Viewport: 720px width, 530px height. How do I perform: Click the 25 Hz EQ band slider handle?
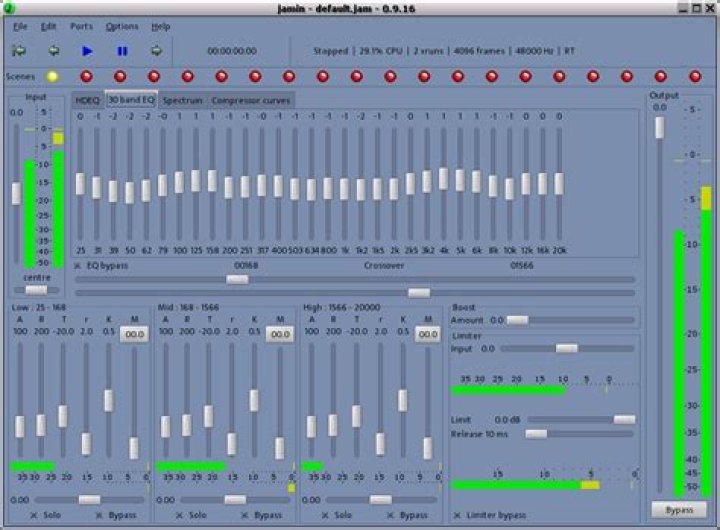point(80,184)
